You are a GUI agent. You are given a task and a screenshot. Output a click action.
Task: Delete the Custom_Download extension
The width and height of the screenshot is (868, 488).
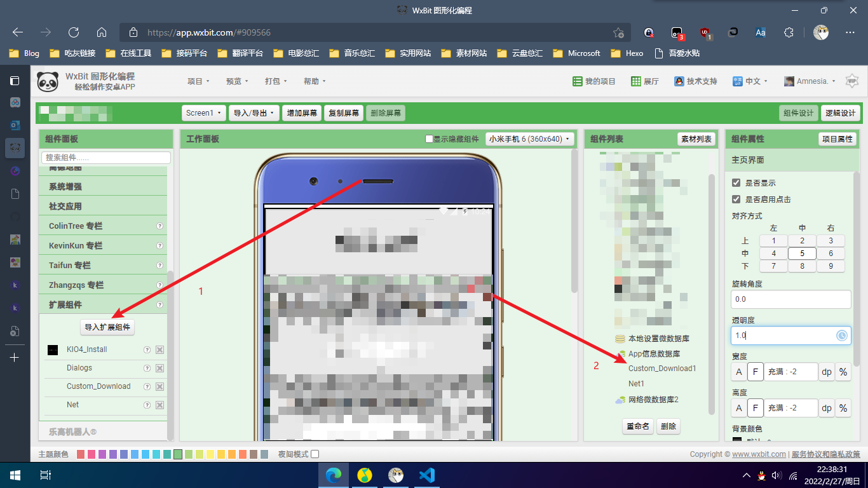point(160,387)
